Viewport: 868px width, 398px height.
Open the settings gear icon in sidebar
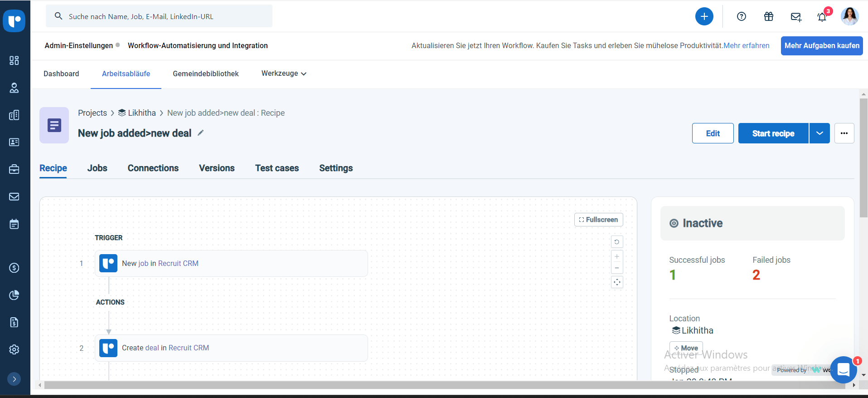pos(14,349)
